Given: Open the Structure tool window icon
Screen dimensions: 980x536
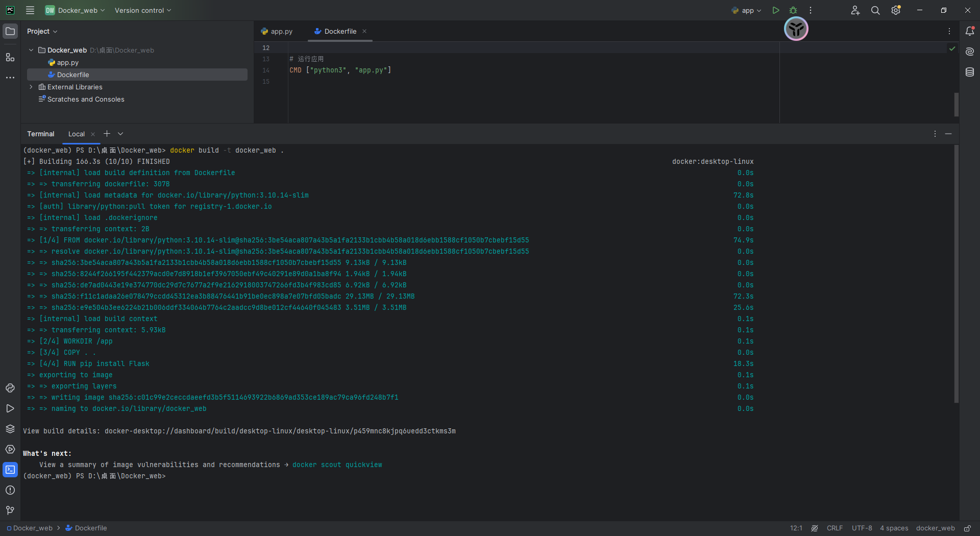Looking at the screenshot, I should 10,57.
